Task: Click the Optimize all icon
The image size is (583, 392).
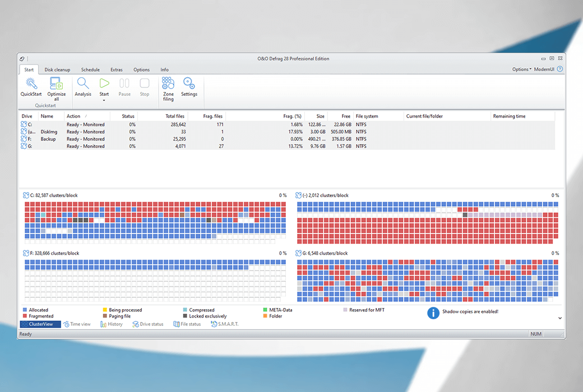Action: point(56,83)
